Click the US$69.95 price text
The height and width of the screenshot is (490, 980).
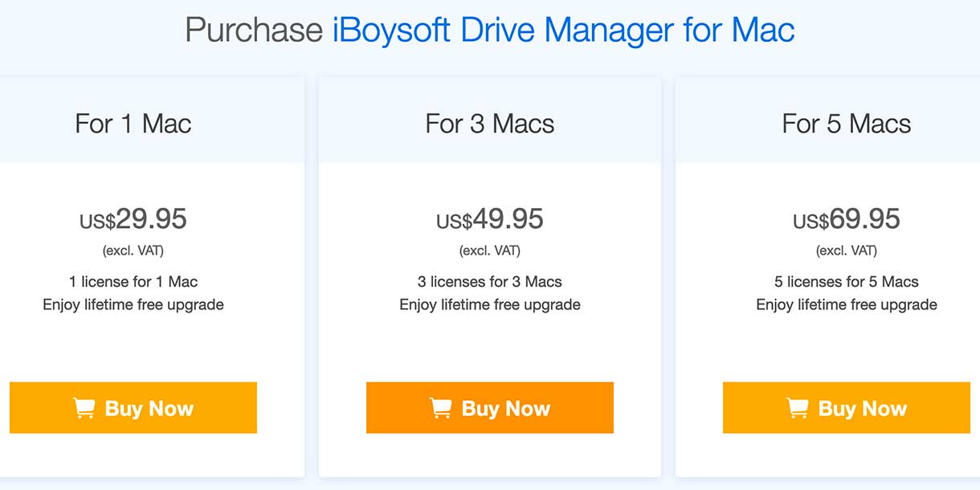point(847,218)
